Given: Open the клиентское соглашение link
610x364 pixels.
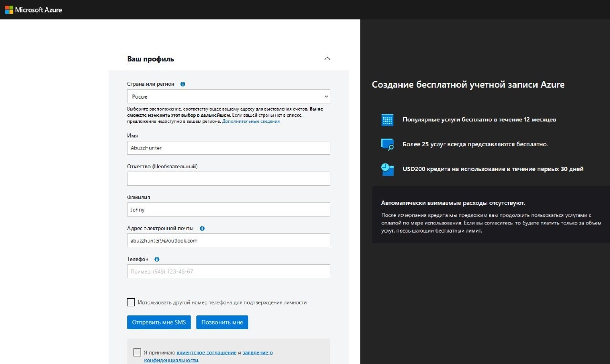Looking at the screenshot, I should (206, 353).
